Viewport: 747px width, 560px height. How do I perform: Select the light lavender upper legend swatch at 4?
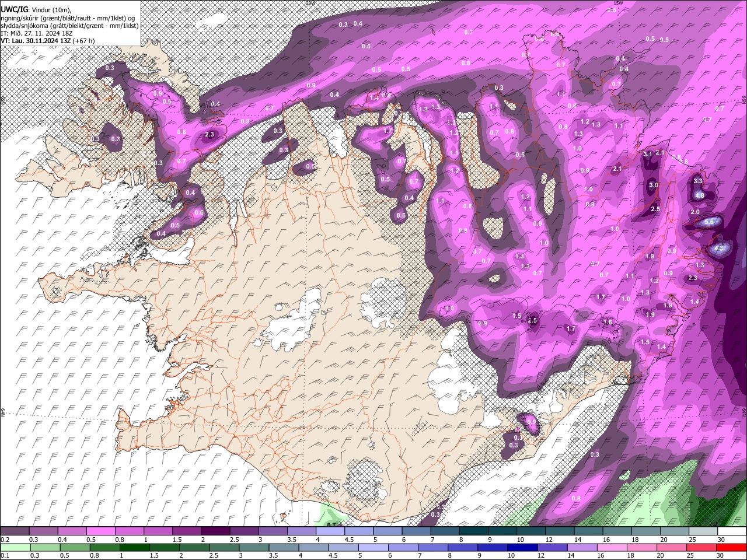point(330,531)
